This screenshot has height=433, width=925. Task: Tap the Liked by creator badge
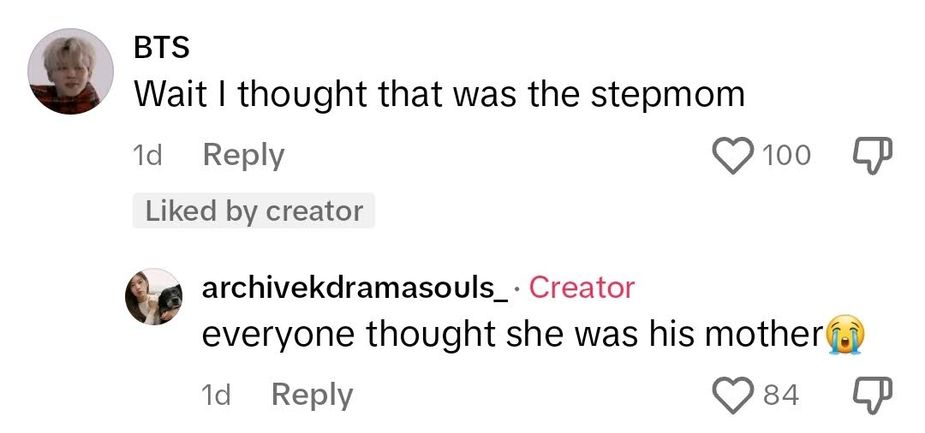(253, 211)
